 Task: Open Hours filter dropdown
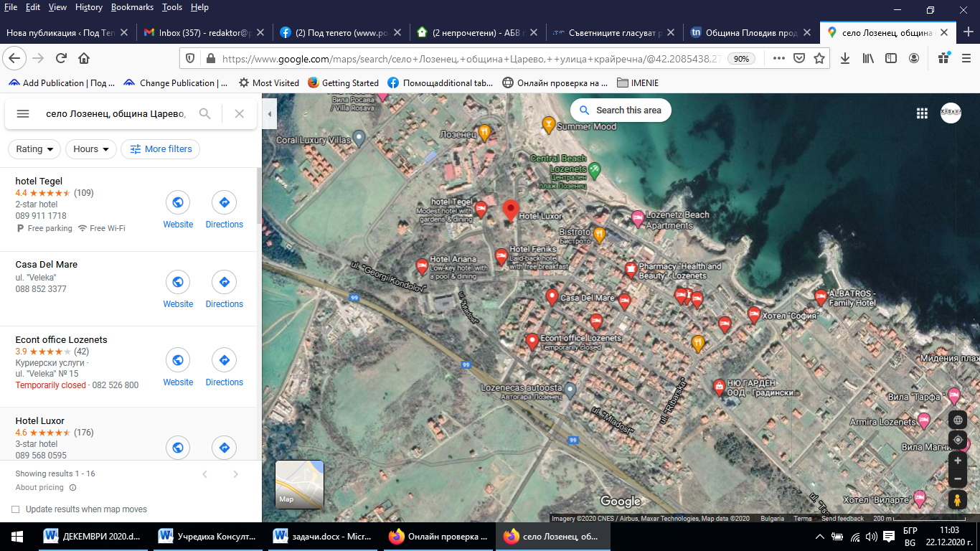[91, 149]
